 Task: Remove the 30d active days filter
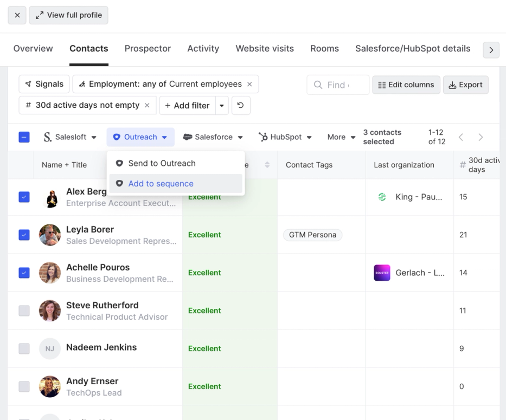click(x=147, y=106)
